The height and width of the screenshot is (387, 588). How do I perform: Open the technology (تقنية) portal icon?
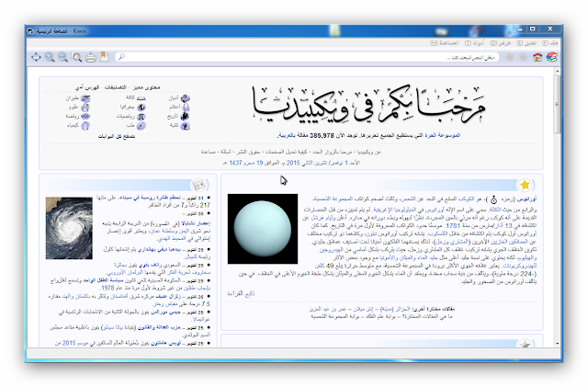[x=185, y=126]
